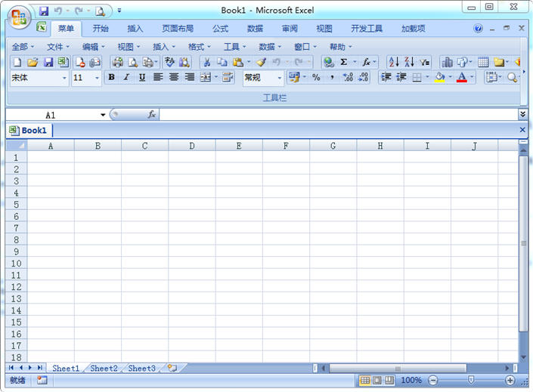Open the 格式 menu

200,47
